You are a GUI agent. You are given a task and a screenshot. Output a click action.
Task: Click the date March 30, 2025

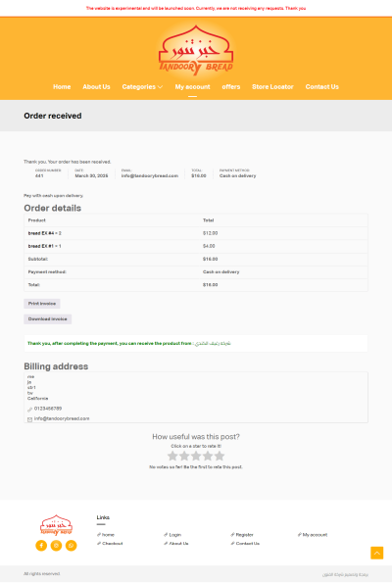[x=91, y=175]
